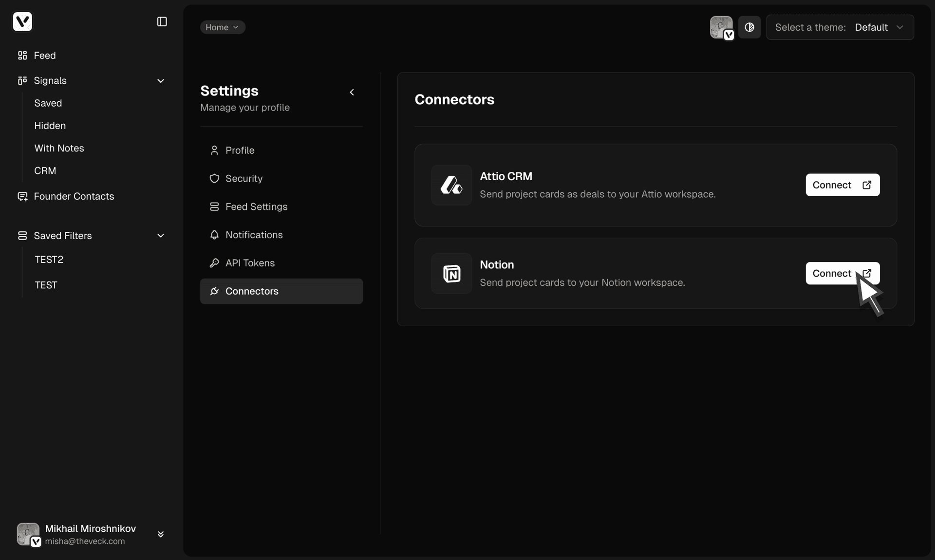Click the Veck logo in the sidebar
The image size is (935, 560).
22,21
